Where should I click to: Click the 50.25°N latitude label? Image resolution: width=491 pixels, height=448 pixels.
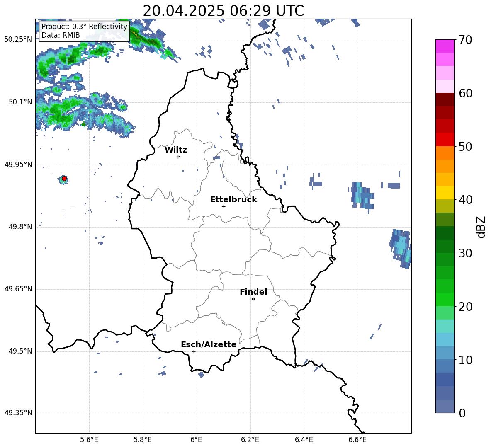[18, 40]
